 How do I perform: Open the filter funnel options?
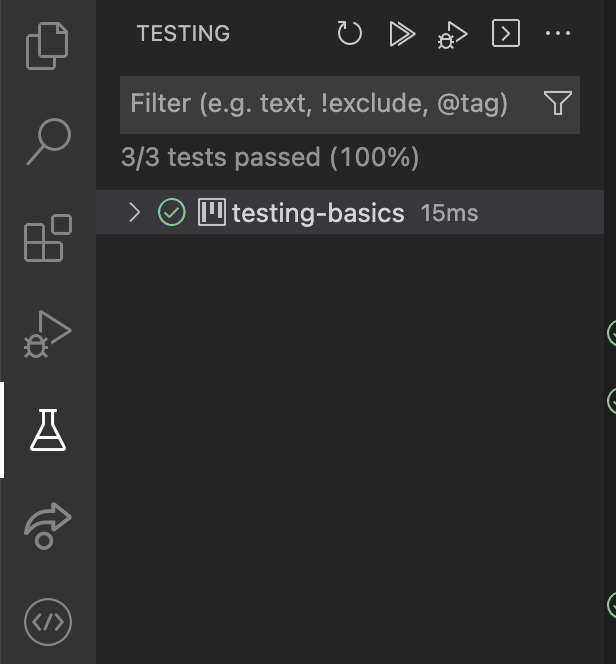tap(557, 103)
